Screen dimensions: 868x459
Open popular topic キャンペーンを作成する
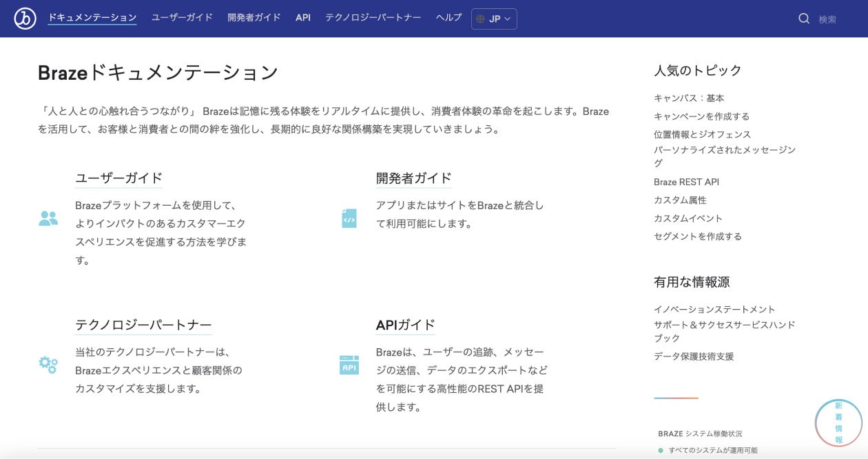click(x=701, y=116)
